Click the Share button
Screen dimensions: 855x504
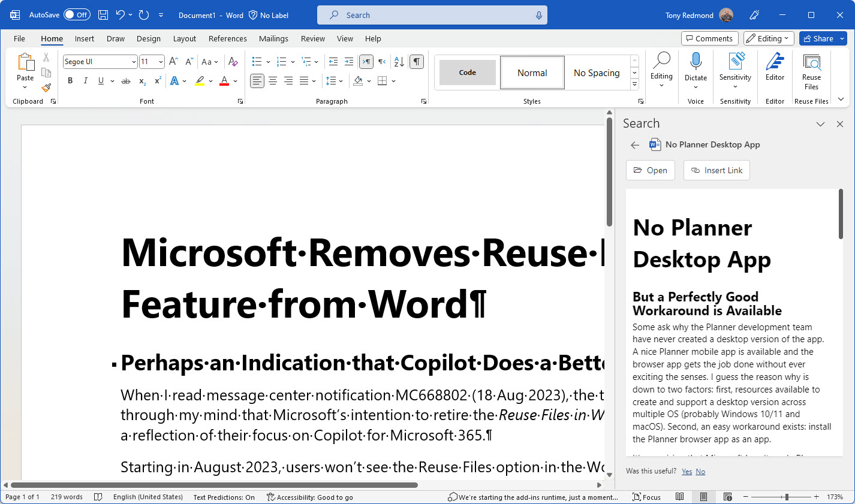[818, 38]
